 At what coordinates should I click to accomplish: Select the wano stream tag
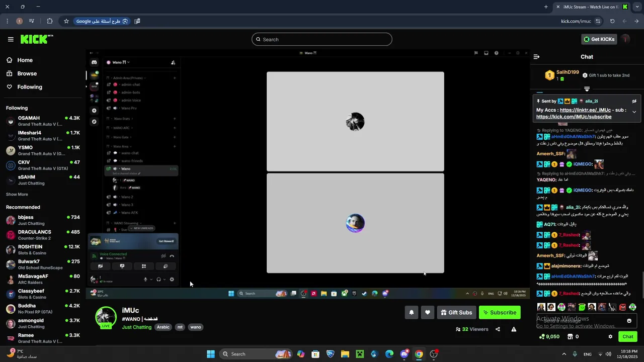coord(196,327)
